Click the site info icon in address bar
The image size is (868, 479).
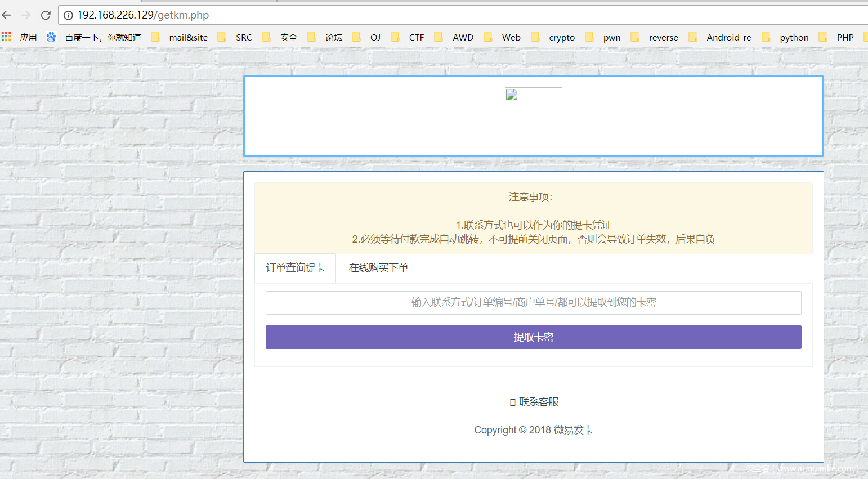(68, 15)
